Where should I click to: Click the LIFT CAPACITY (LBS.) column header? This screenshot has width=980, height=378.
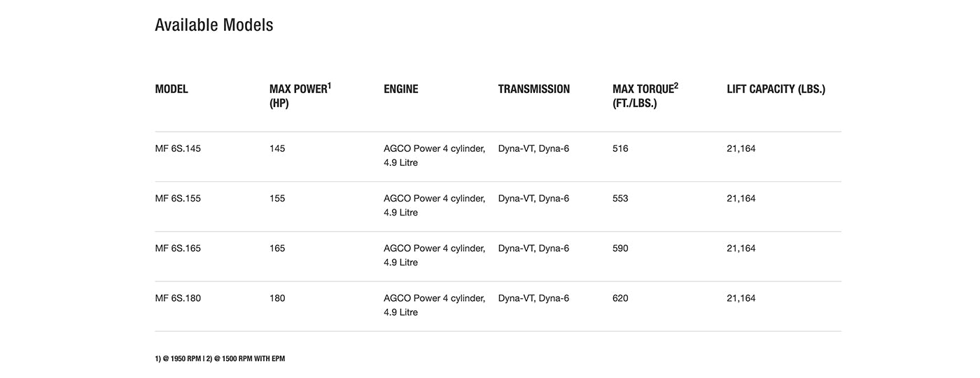pos(776,89)
